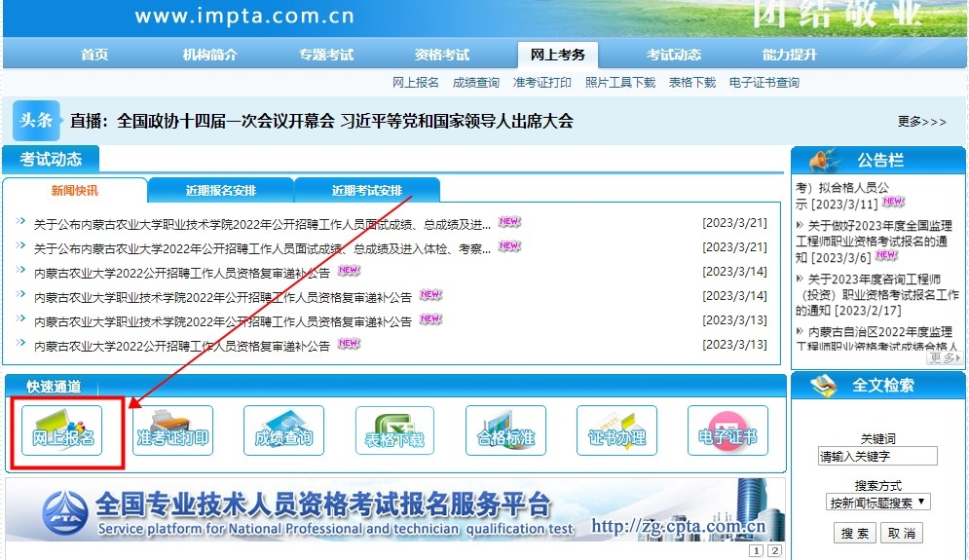Viewport: 969px width, 560px height.
Task: Click 更多>>> next to the headline
Action: point(921,122)
